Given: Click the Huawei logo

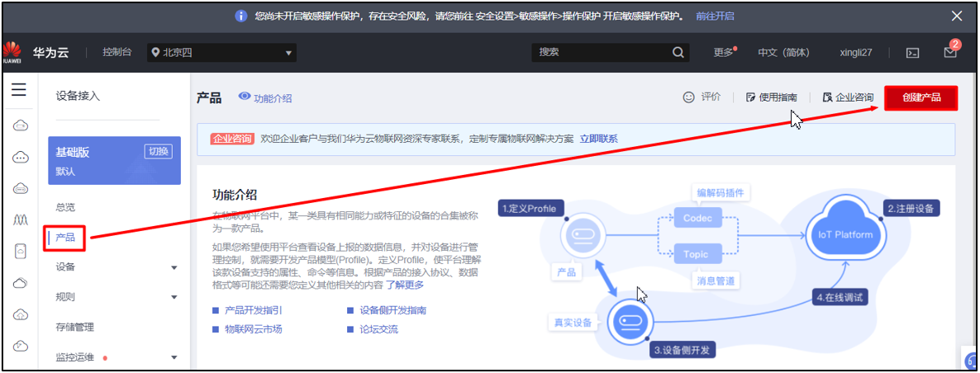Looking at the screenshot, I should (x=12, y=52).
